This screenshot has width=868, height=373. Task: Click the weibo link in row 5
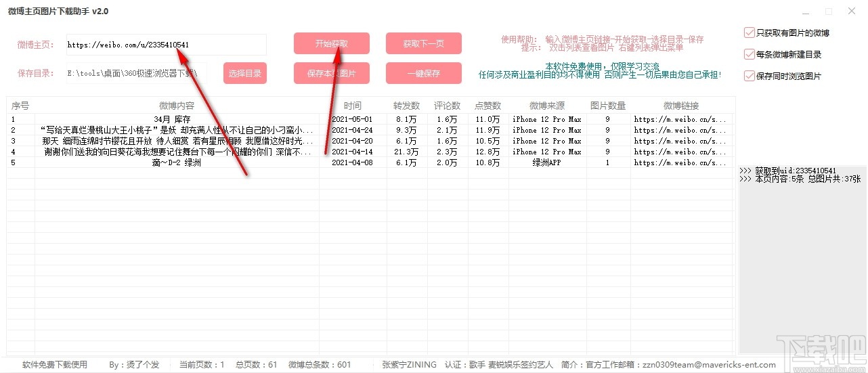pos(681,162)
